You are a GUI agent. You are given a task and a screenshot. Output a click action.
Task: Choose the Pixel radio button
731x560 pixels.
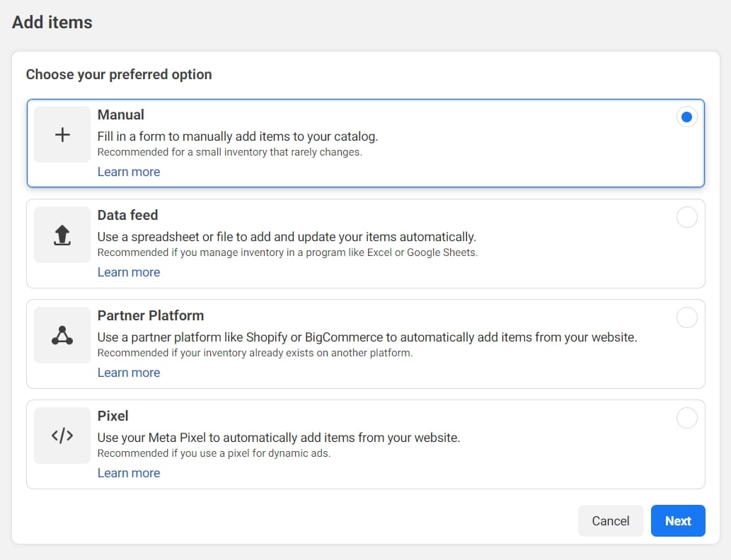click(686, 418)
